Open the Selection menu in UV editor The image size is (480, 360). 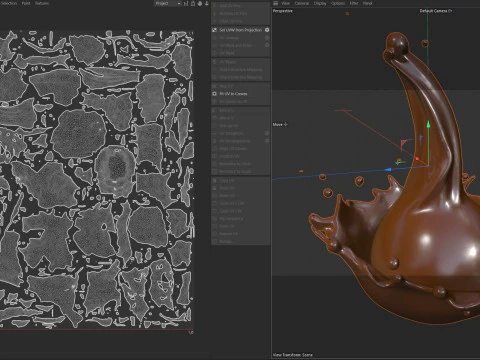click(9, 3)
